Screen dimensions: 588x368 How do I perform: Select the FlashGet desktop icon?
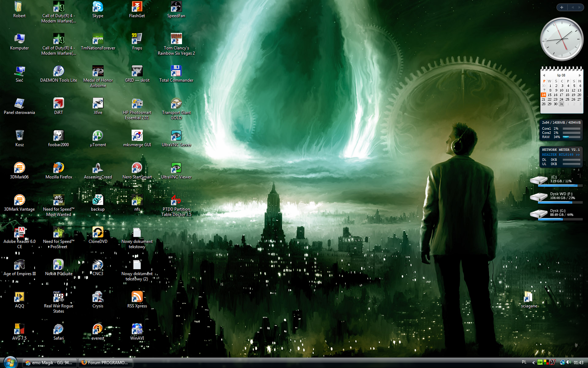(137, 10)
